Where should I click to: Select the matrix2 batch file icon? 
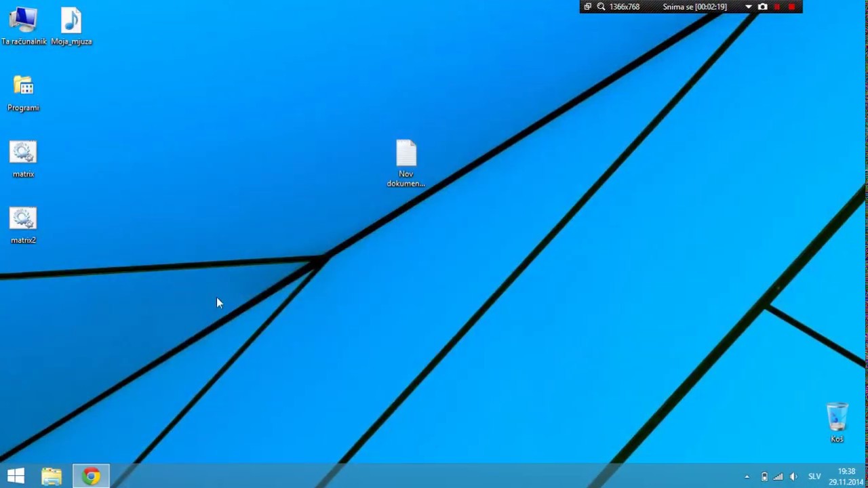coord(23,226)
